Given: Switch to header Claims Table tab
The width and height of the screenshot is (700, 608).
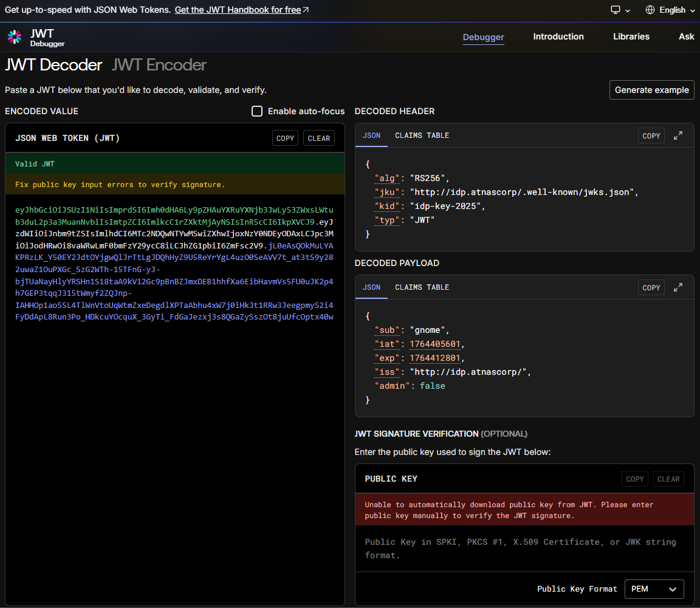Looking at the screenshot, I should coord(422,135).
